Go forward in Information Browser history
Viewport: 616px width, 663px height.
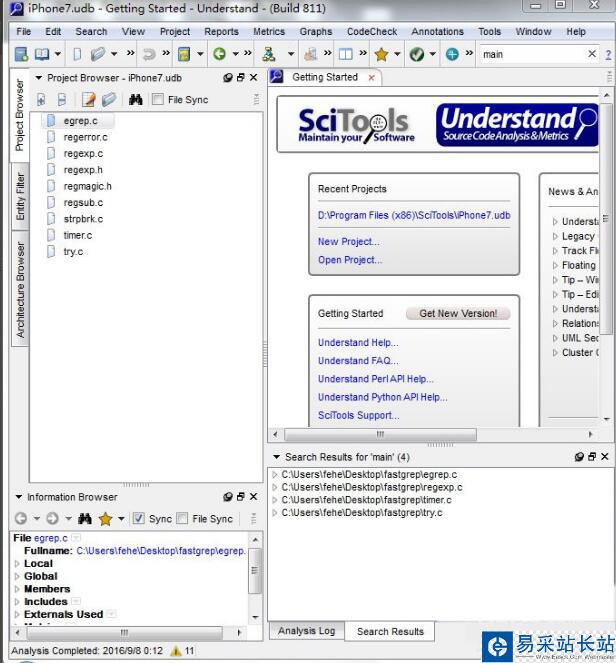click(x=52, y=518)
